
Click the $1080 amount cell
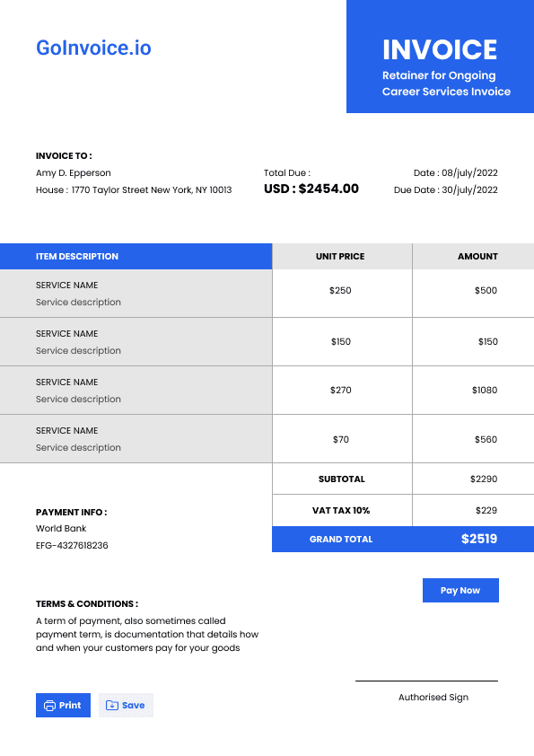485,390
